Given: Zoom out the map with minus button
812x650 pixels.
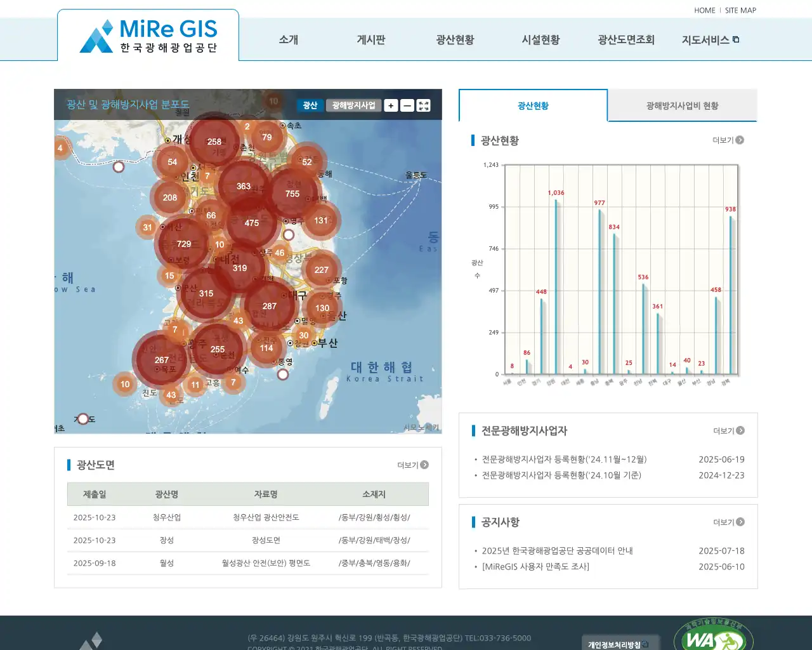Looking at the screenshot, I should [x=407, y=105].
